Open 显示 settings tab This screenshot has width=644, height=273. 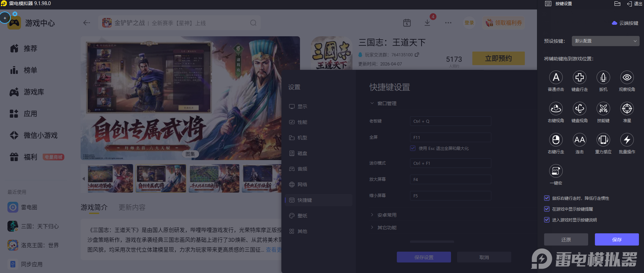(x=319, y=106)
